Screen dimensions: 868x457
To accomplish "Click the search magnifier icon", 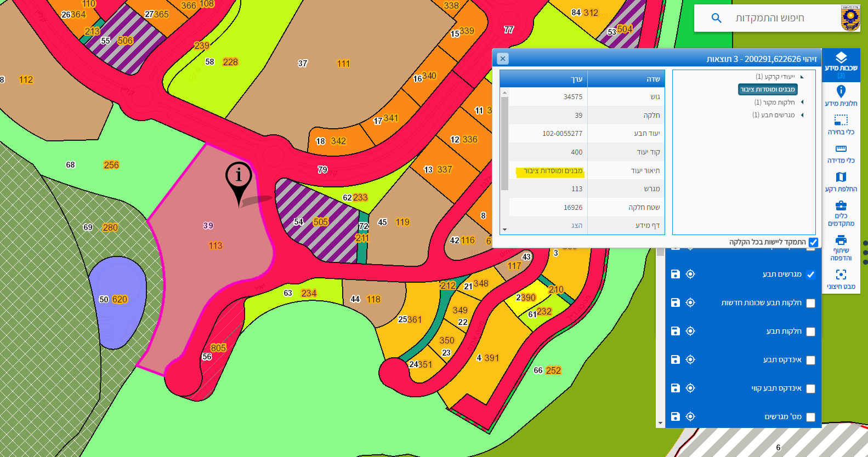I will 716,18.
